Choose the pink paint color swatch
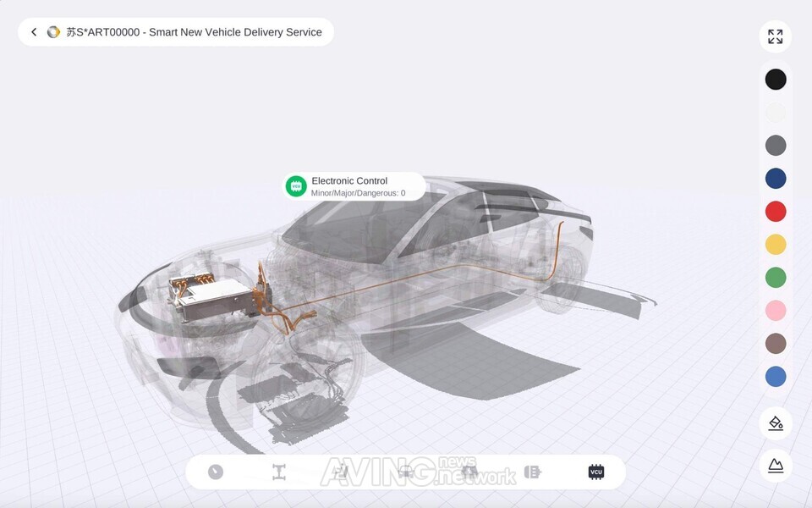 pyautogui.click(x=776, y=310)
